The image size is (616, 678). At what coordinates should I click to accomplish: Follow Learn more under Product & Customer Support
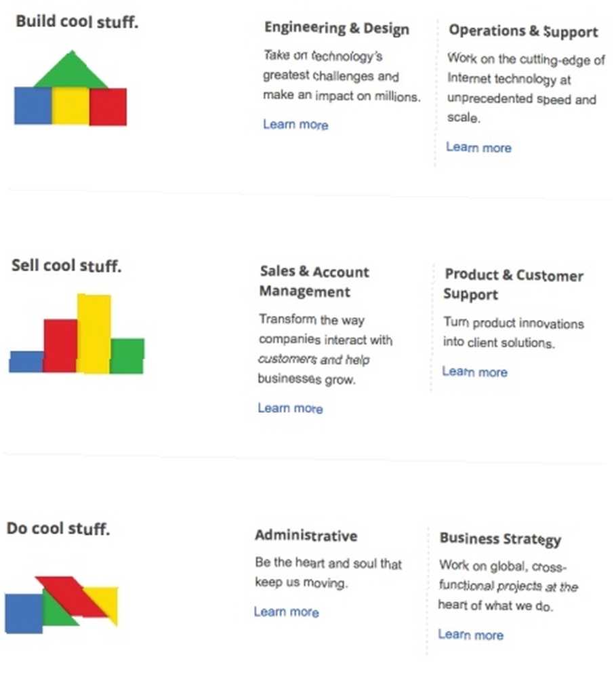pyautogui.click(x=474, y=372)
